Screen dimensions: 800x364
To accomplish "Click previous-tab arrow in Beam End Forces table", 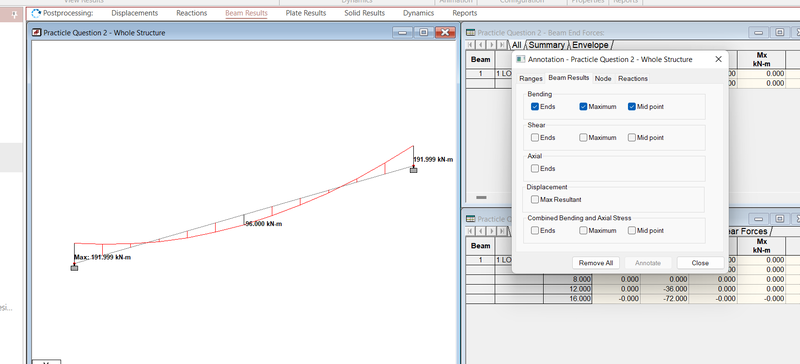I will [x=480, y=45].
